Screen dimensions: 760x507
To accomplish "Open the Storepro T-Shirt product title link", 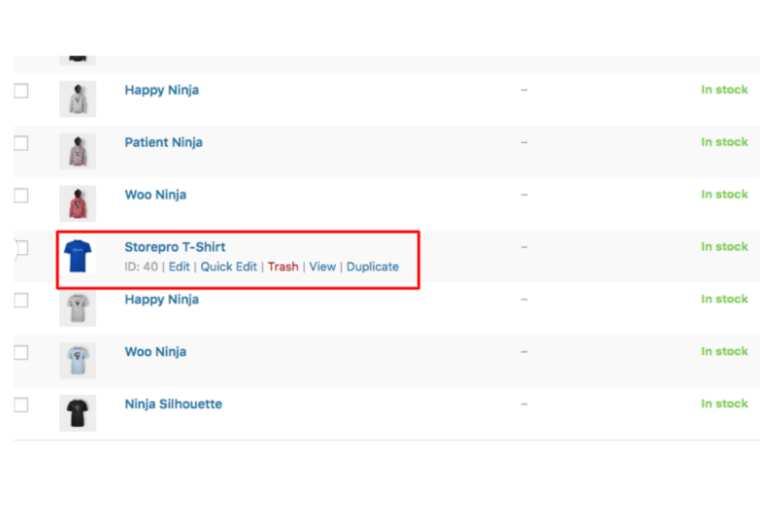I will [175, 247].
